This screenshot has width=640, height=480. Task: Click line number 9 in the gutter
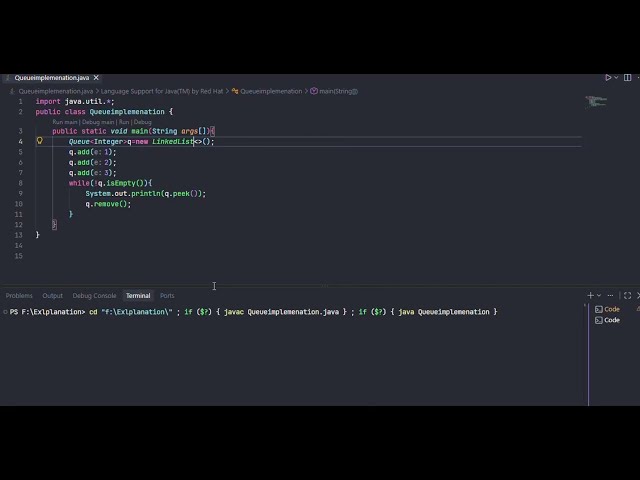pos(20,193)
